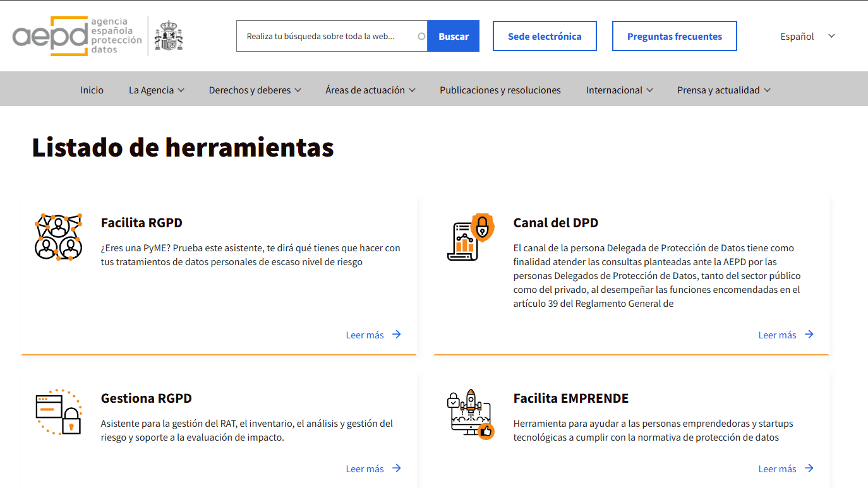Image resolution: width=868 pixels, height=488 pixels.
Task: Open the Áreas de actuación menu item
Action: tap(365, 90)
